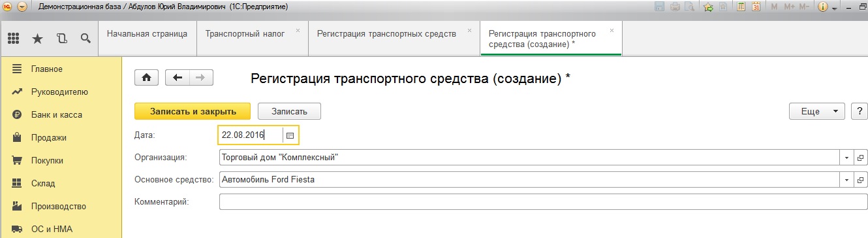Open Favorites star icon
868x238 pixels.
(x=37, y=38)
